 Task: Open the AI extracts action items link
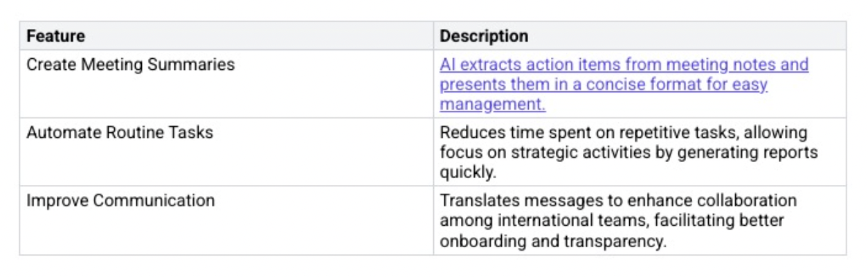526,65
